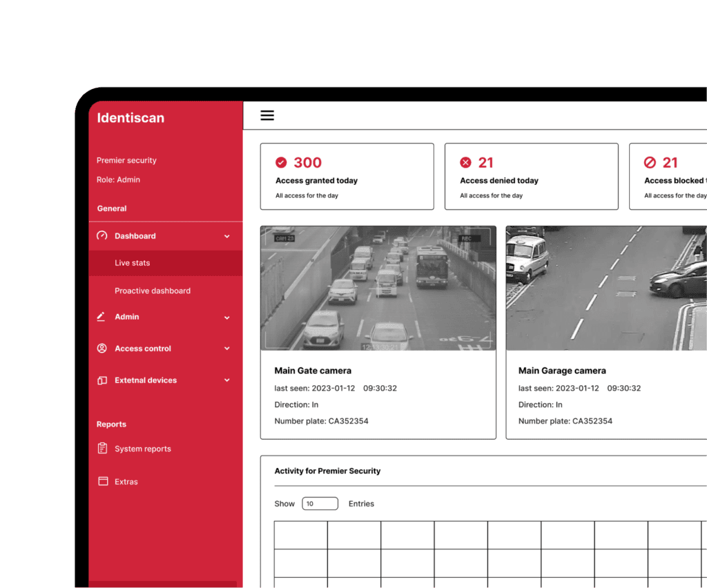
Task: Open the Extetnal devices menu item
Action: pyautogui.click(x=166, y=380)
